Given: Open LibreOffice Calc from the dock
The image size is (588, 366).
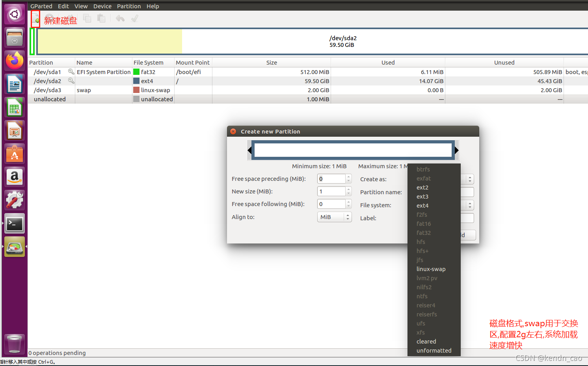Looking at the screenshot, I should [x=15, y=107].
